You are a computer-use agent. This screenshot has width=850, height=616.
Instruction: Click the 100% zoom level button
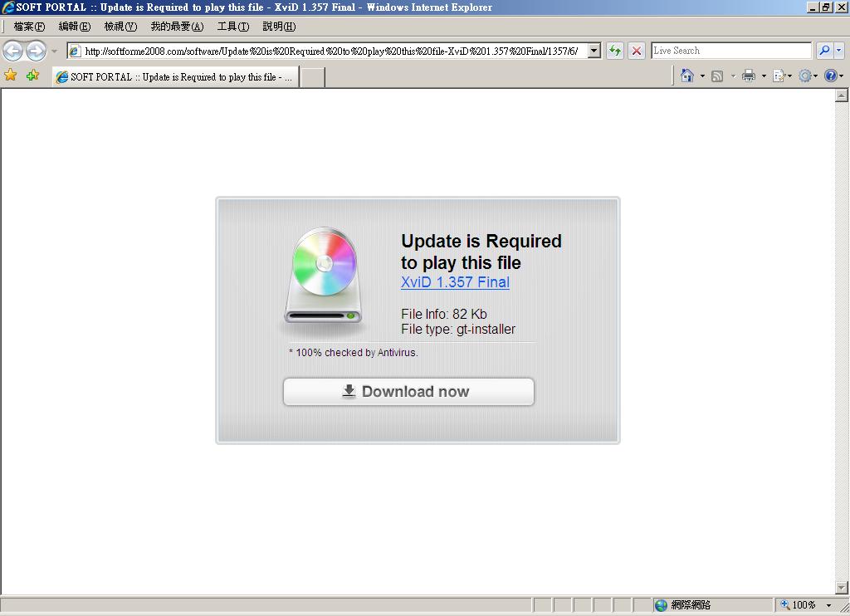tap(799, 605)
